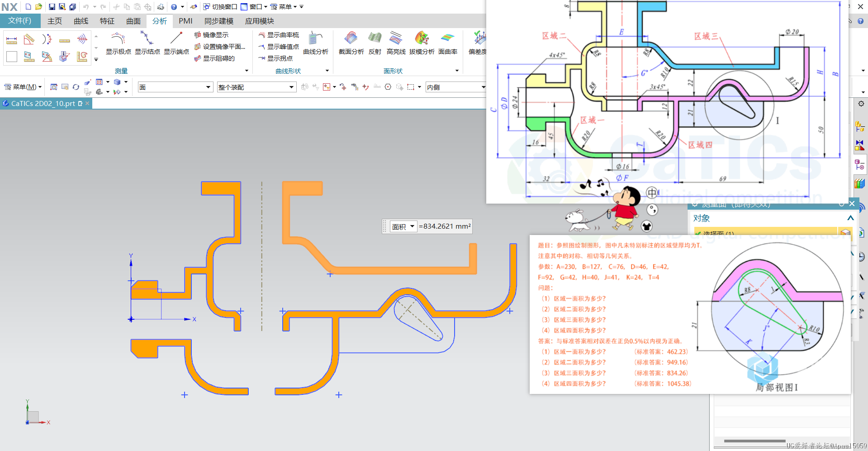The image size is (868, 451).
Task: Click Mirror Display (镜像显示)
Action: tap(212, 35)
